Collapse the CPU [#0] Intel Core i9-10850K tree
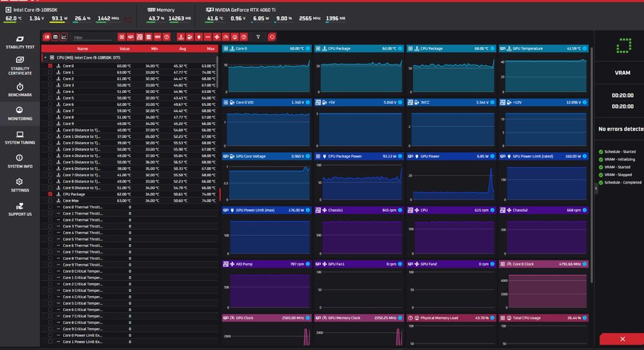The width and height of the screenshot is (644, 350). click(46, 57)
